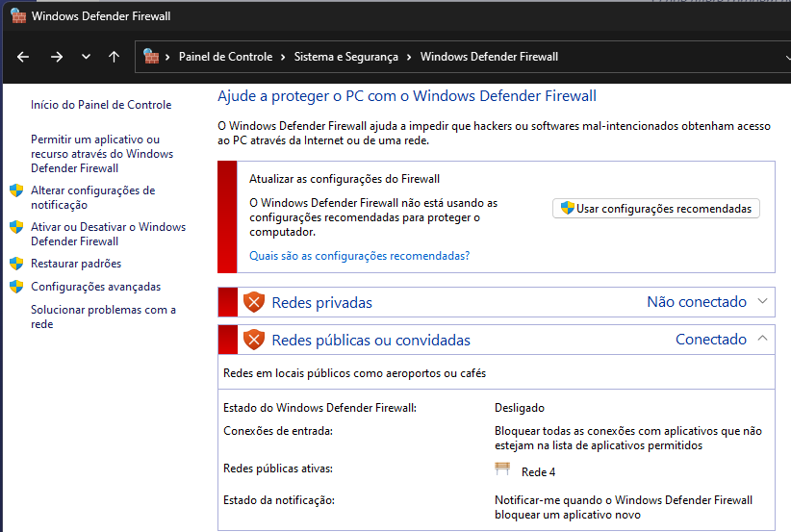Click the Conexões de entrada label
The width and height of the screenshot is (791, 532).
[278, 431]
